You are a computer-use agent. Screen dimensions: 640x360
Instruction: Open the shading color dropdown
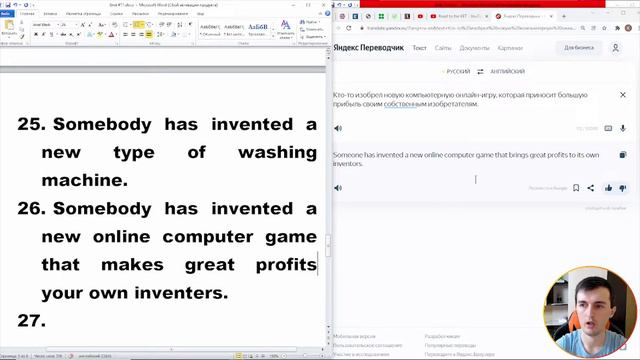[175, 35]
